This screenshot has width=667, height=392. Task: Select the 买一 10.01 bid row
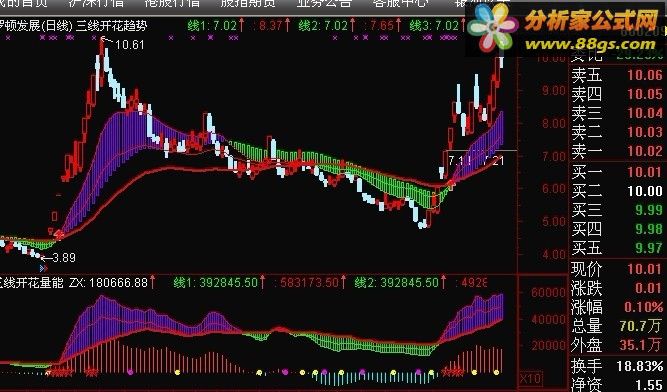click(x=617, y=172)
